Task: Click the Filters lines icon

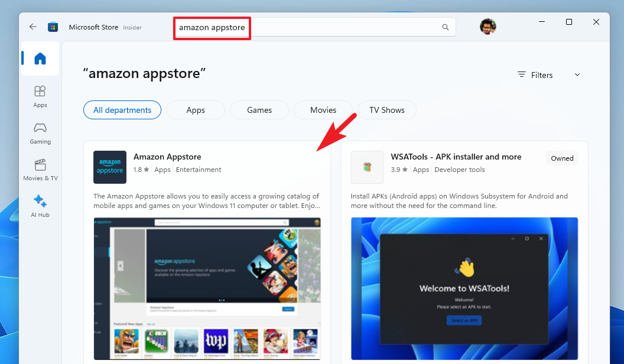Action: (x=521, y=74)
